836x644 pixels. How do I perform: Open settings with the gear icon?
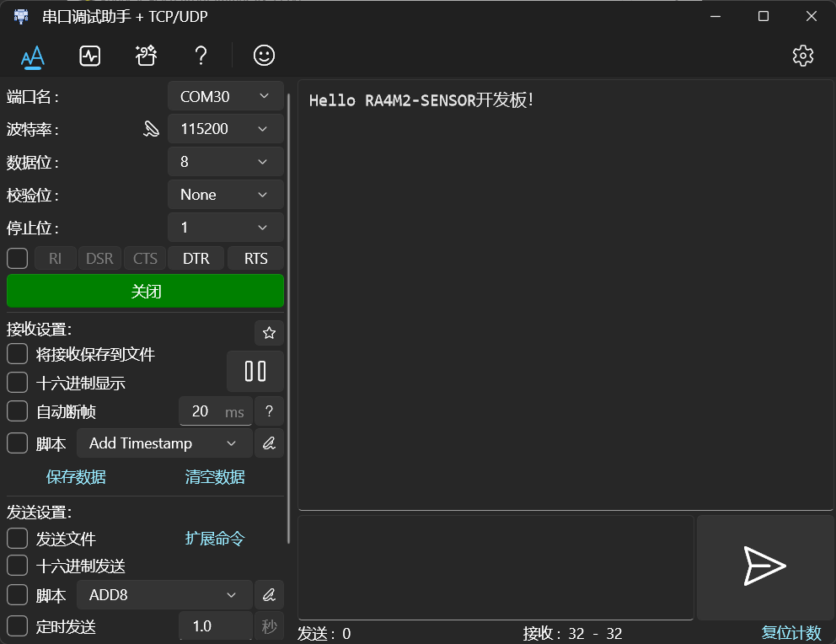(x=803, y=56)
